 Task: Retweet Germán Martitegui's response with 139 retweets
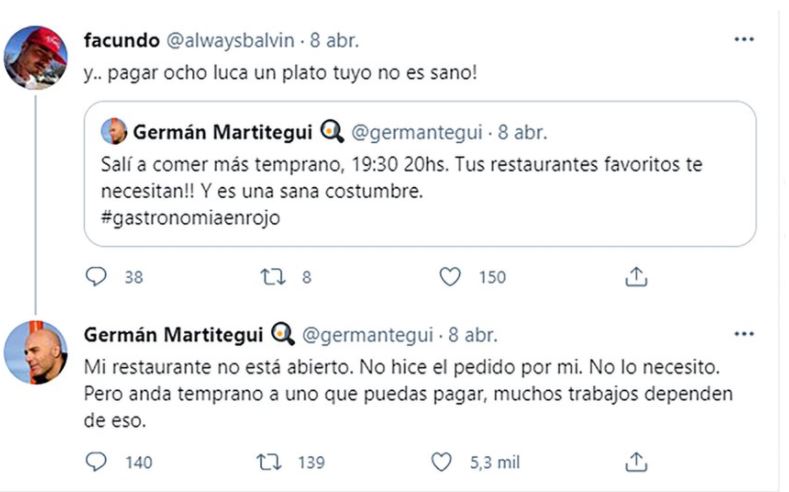[x=266, y=461]
